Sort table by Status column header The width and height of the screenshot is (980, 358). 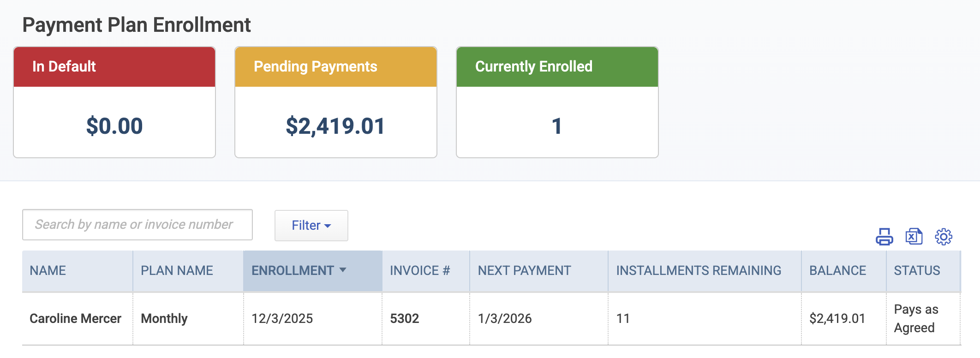click(x=917, y=271)
